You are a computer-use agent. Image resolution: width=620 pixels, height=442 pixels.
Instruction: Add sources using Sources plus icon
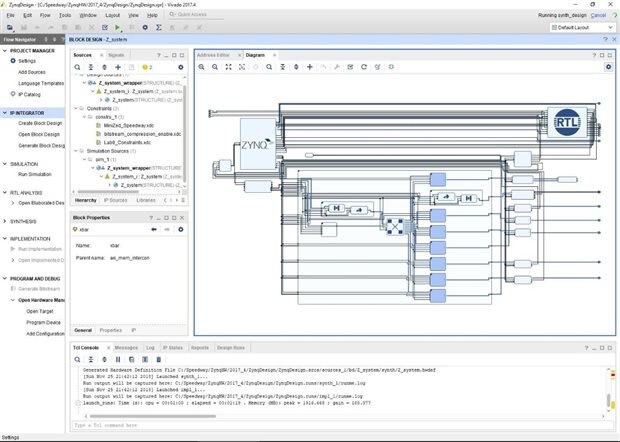click(118, 66)
